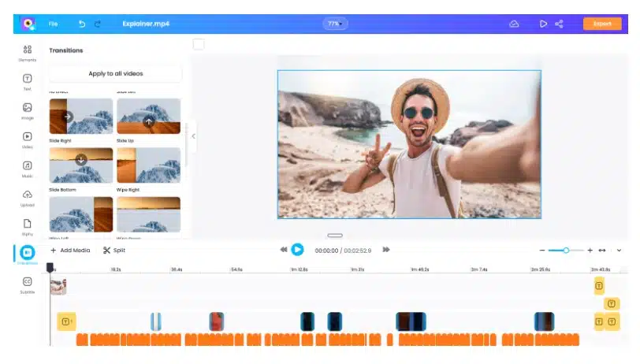This screenshot has height=364, width=640.
Task: Open the Text tool panel
Action: click(27, 80)
